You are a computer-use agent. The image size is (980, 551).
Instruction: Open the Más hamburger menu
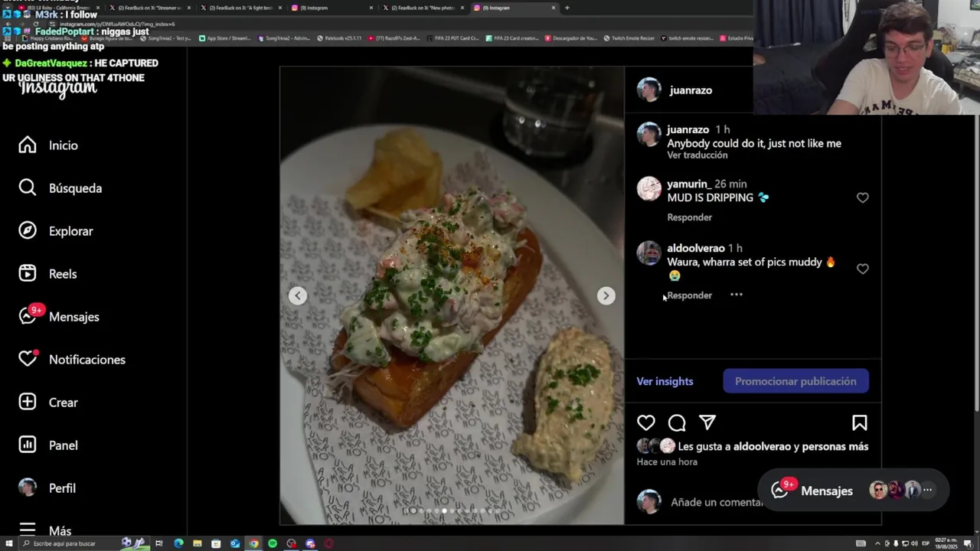[x=28, y=530]
